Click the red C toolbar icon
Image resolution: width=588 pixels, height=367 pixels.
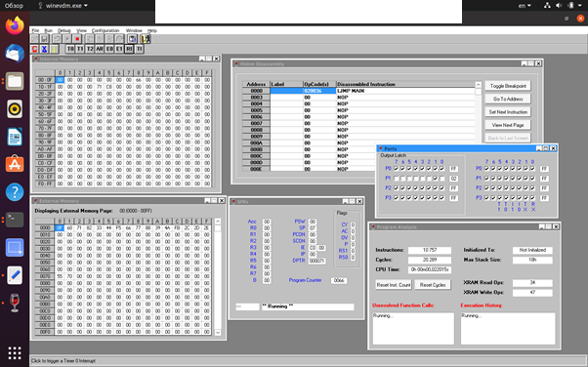pos(34,49)
